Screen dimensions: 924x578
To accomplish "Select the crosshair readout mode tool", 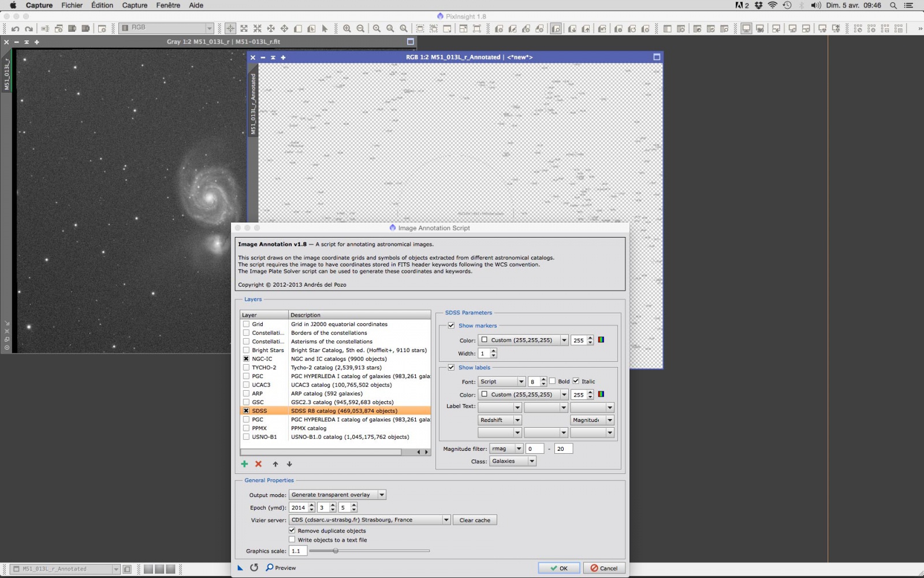I will tap(230, 28).
